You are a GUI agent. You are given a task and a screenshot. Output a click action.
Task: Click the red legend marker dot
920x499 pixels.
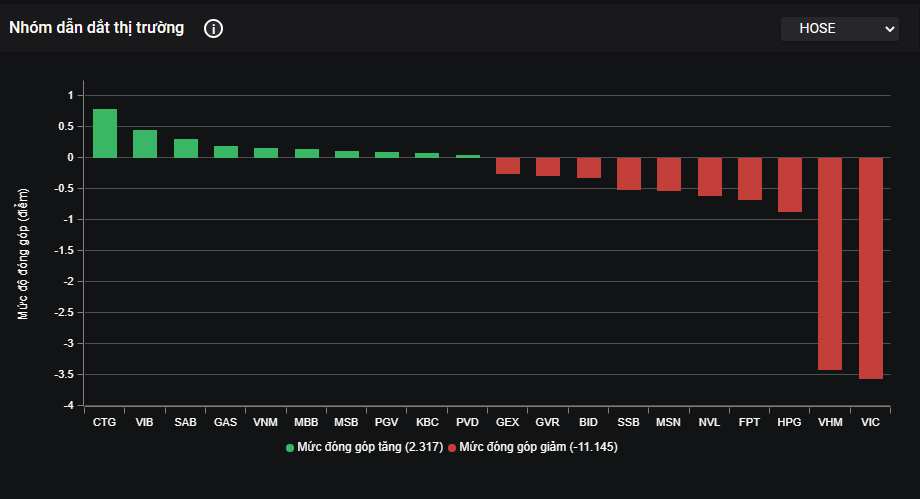[x=452, y=448]
